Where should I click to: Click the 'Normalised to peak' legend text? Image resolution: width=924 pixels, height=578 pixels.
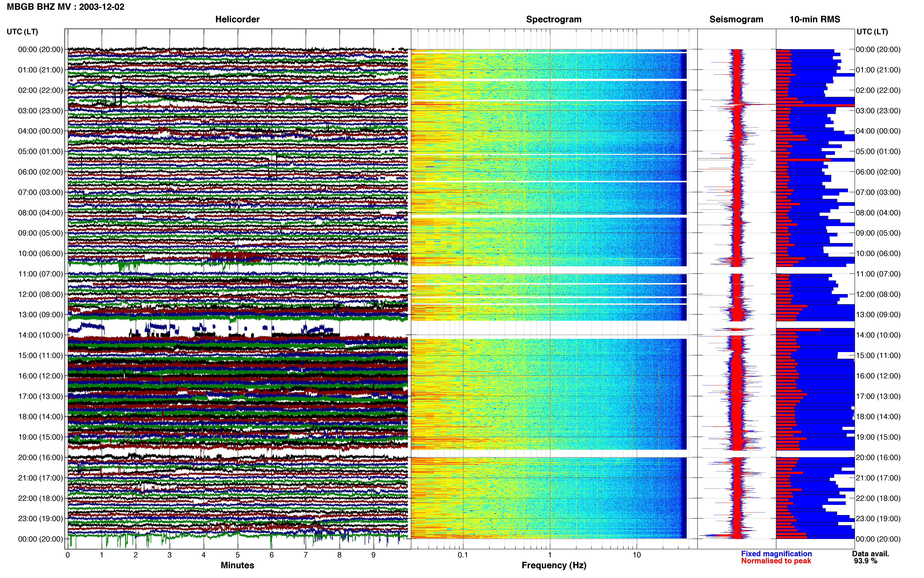[x=776, y=561]
